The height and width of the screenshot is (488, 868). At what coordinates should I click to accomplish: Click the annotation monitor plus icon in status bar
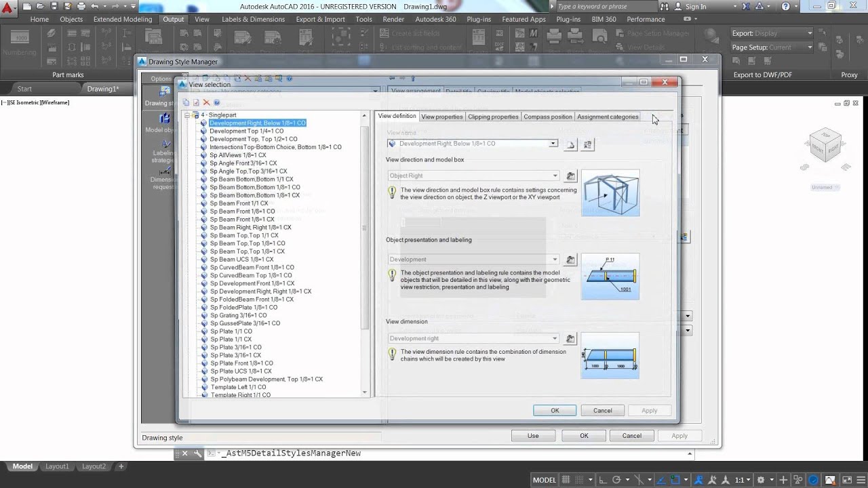click(783, 480)
